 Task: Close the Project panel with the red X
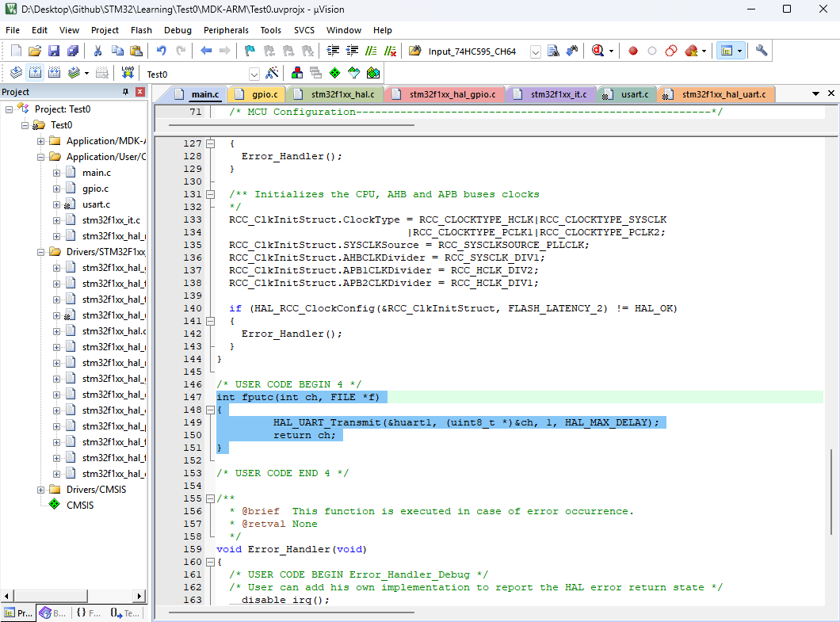(139, 92)
